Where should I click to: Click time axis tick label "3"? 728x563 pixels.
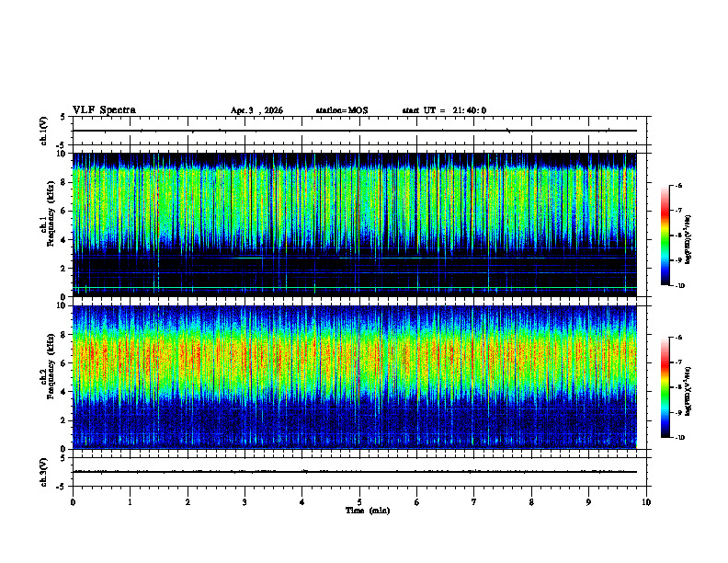pyautogui.click(x=245, y=502)
